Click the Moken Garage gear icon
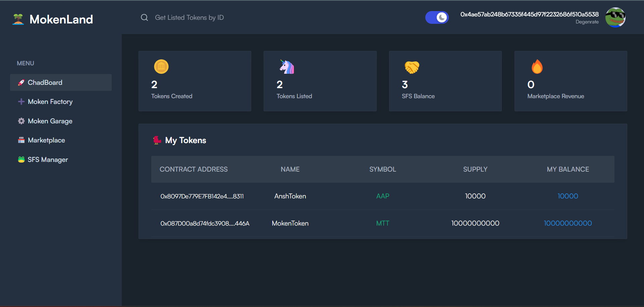This screenshot has width=644, height=307. pyautogui.click(x=21, y=121)
